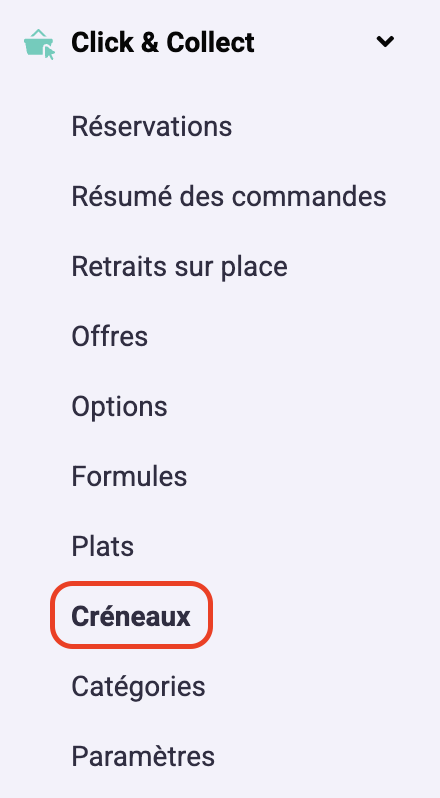Screen dimensions: 440x798
Task: View time slots via the bold Créneaux link
Action: click(131, 616)
